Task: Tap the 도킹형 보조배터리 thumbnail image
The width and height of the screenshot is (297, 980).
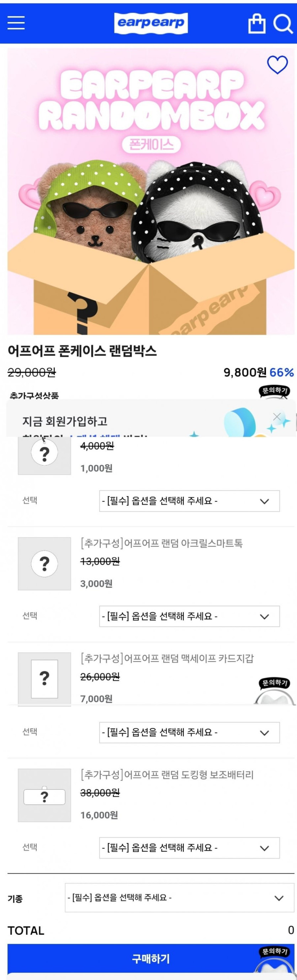Action: click(x=44, y=795)
